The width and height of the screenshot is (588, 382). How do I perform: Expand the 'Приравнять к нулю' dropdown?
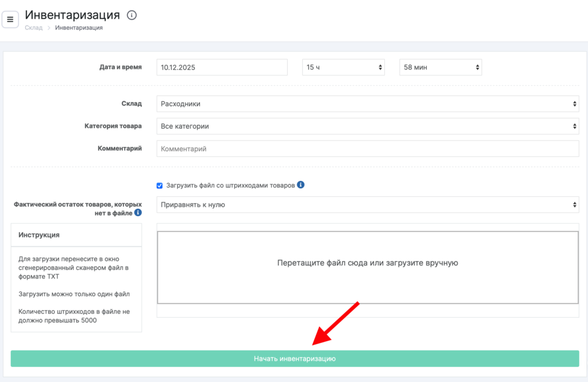click(x=367, y=204)
